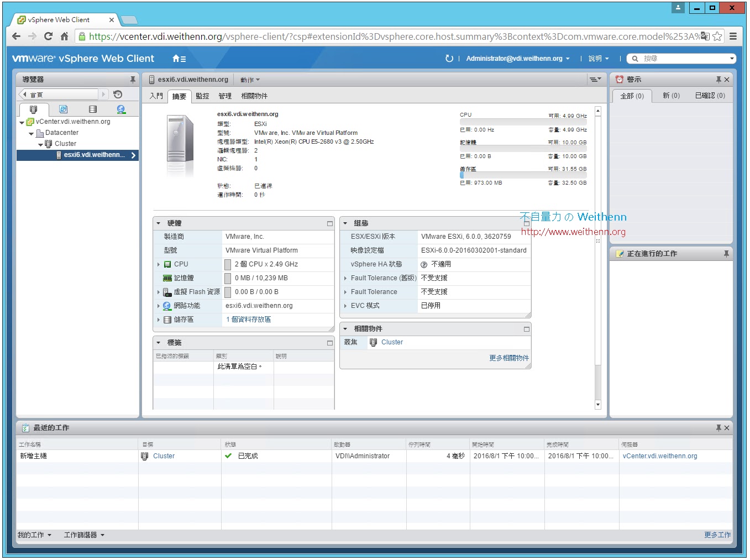Click the recent history clock icon
The width and height of the screenshot is (750, 560).
click(118, 95)
